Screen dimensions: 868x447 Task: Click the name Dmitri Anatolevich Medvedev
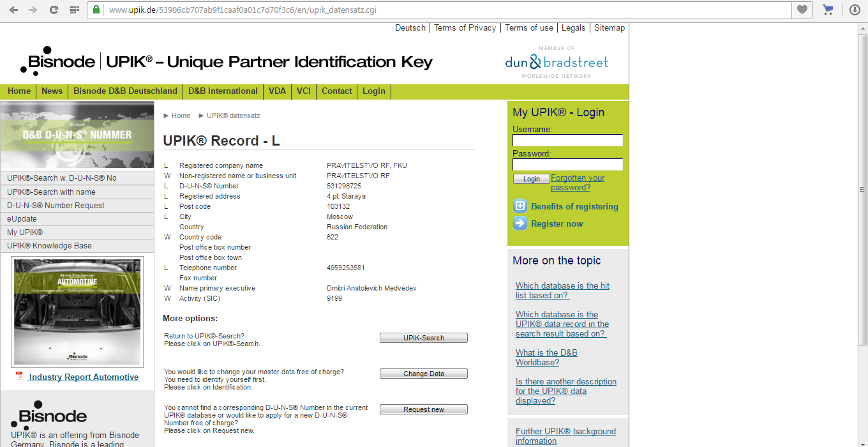click(x=371, y=288)
